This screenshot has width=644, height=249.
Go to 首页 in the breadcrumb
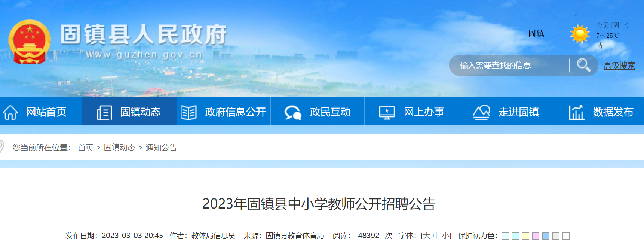pyautogui.click(x=86, y=148)
